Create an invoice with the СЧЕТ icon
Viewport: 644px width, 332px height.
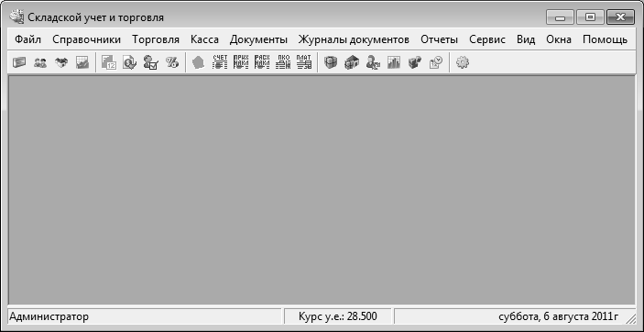(220, 62)
